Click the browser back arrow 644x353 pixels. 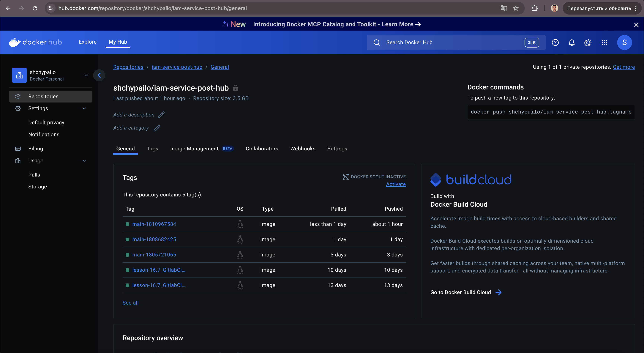pyautogui.click(x=8, y=8)
